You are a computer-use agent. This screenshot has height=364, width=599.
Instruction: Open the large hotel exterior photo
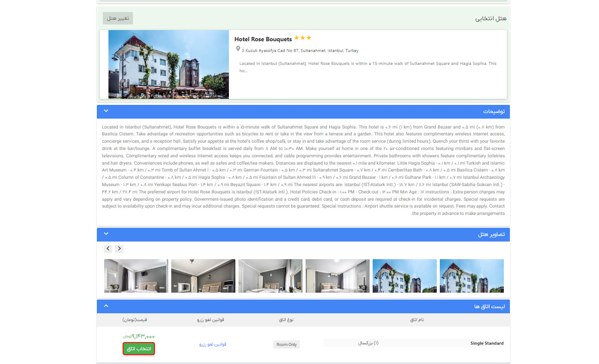(168, 64)
